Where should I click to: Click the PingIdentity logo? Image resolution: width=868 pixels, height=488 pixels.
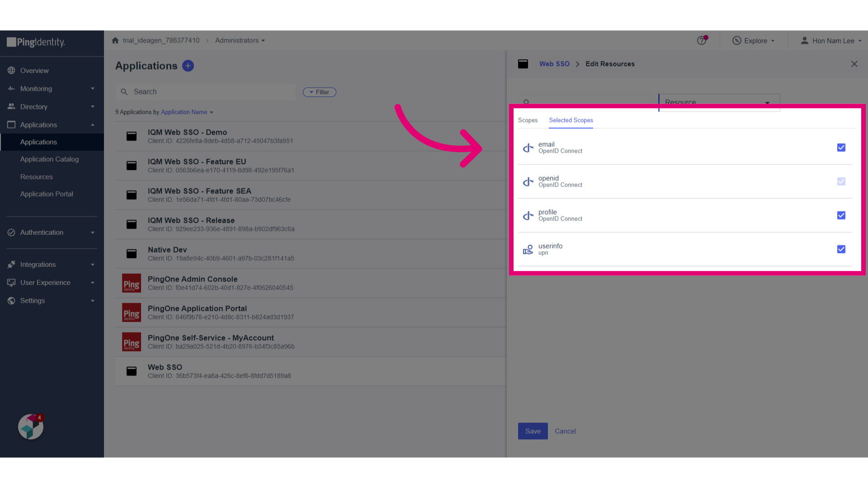coord(36,42)
